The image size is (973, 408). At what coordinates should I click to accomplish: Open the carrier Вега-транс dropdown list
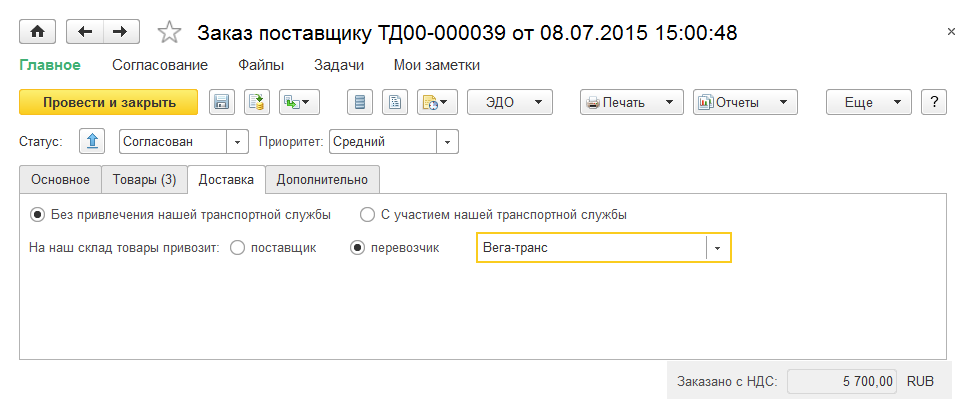coord(719,248)
